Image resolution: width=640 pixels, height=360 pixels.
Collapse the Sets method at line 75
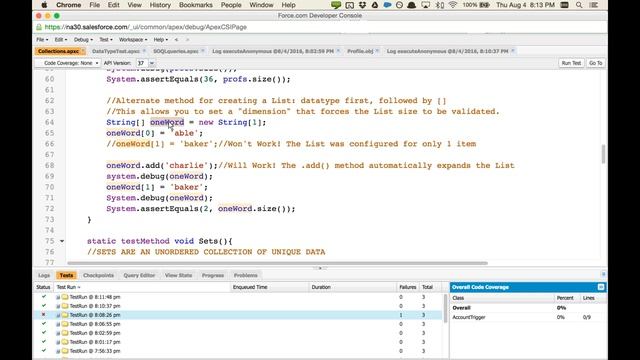(62, 241)
